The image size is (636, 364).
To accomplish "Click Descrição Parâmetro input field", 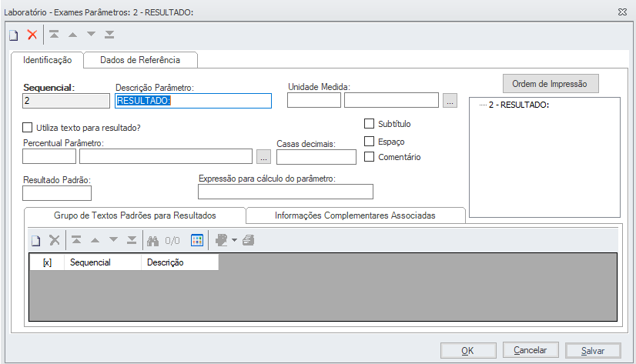I will tap(193, 101).
